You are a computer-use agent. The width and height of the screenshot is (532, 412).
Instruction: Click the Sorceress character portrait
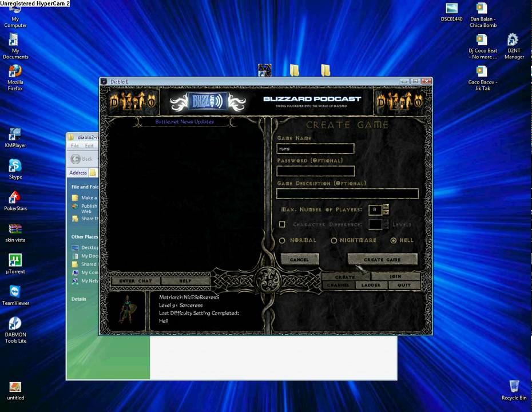coord(127,310)
